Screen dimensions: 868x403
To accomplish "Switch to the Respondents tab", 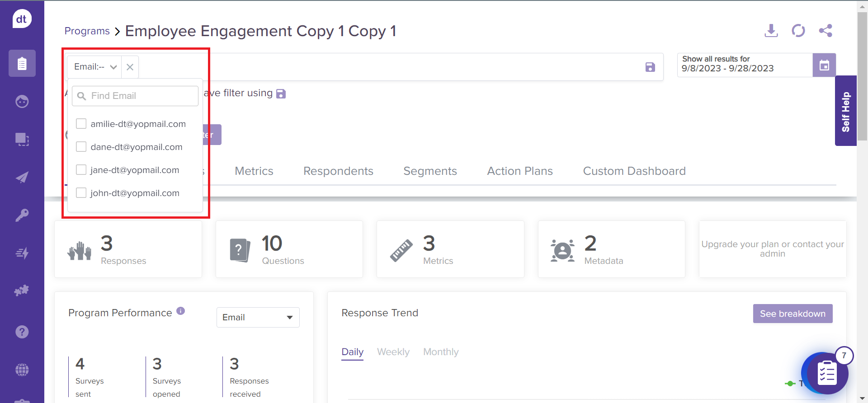I will pos(338,171).
